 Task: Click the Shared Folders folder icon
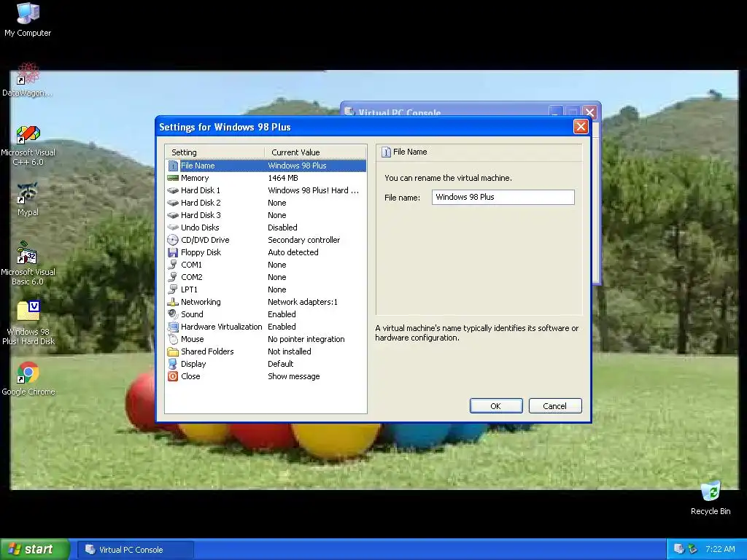pos(173,351)
